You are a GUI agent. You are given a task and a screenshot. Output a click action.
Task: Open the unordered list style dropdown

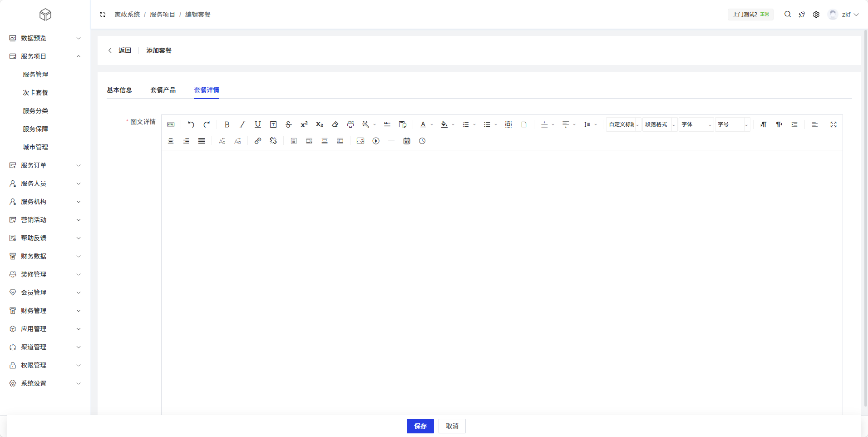click(496, 124)
